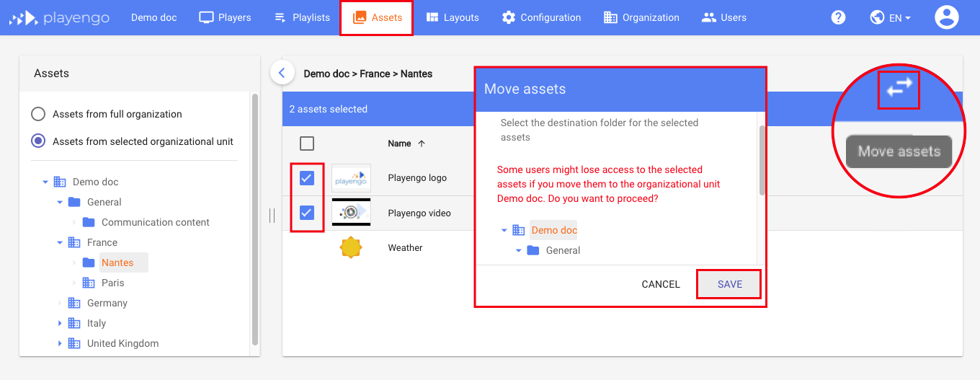Click the Demo doc organization icon in tree
This screenshot has height=380, width=980.
click(x=60, y=182)
